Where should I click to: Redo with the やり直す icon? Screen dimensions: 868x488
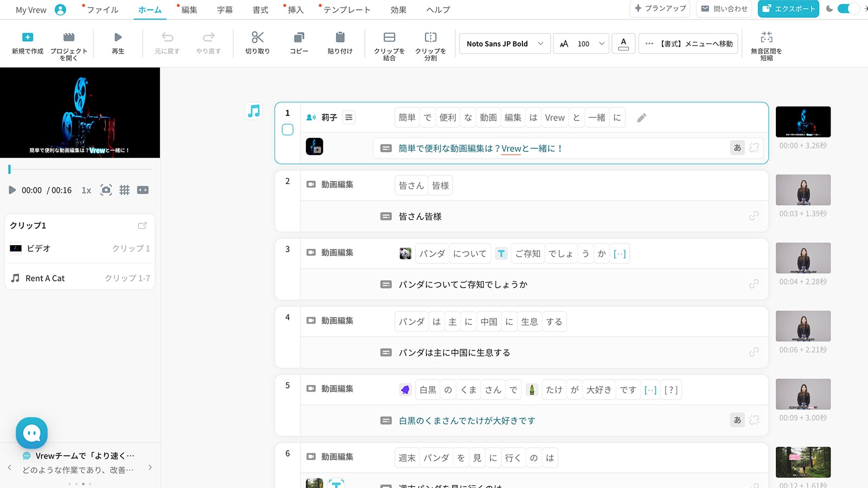(208, 37)
